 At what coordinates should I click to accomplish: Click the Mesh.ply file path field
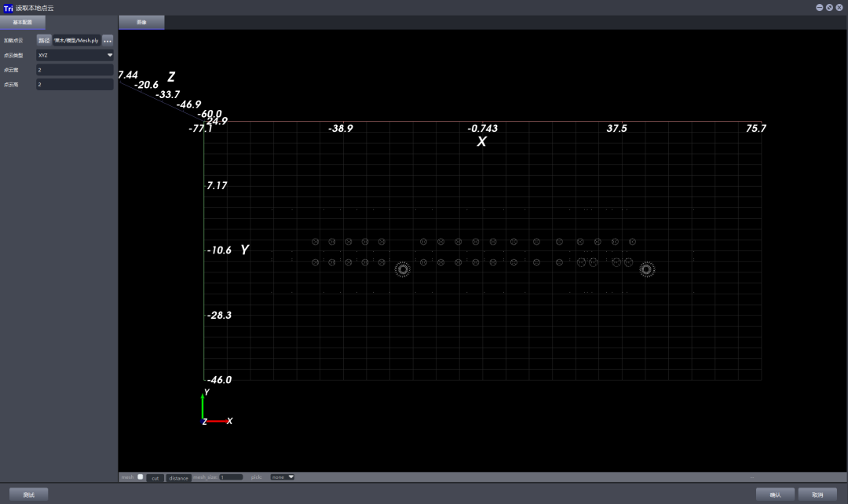pyautogui.click(x=76, y=40)
